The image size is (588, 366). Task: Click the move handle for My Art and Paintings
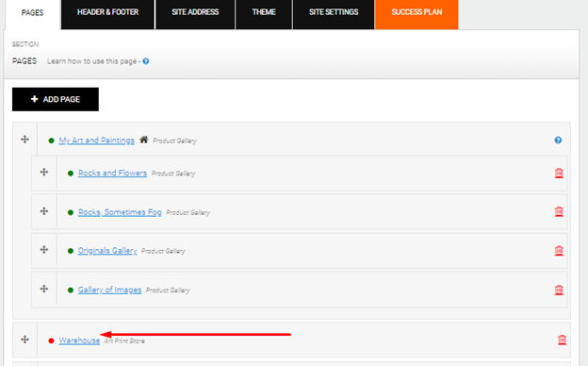coord(24,140)
